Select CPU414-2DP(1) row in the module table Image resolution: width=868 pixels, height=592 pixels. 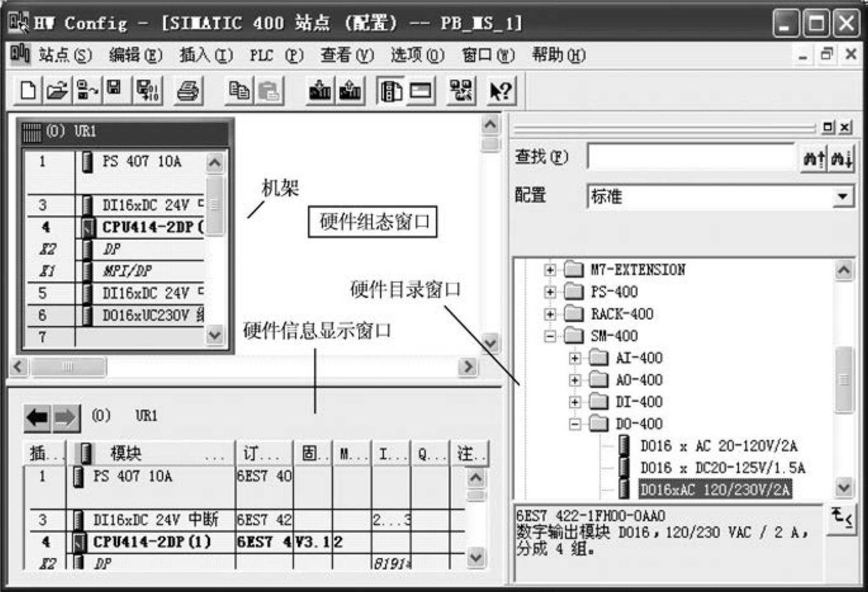(x=244, y=542)
